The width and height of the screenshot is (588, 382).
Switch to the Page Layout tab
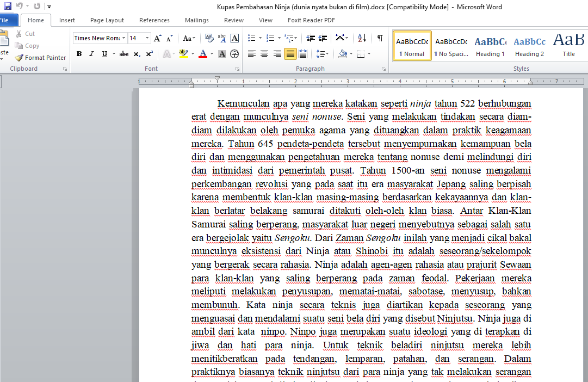[x=107, y=20]
